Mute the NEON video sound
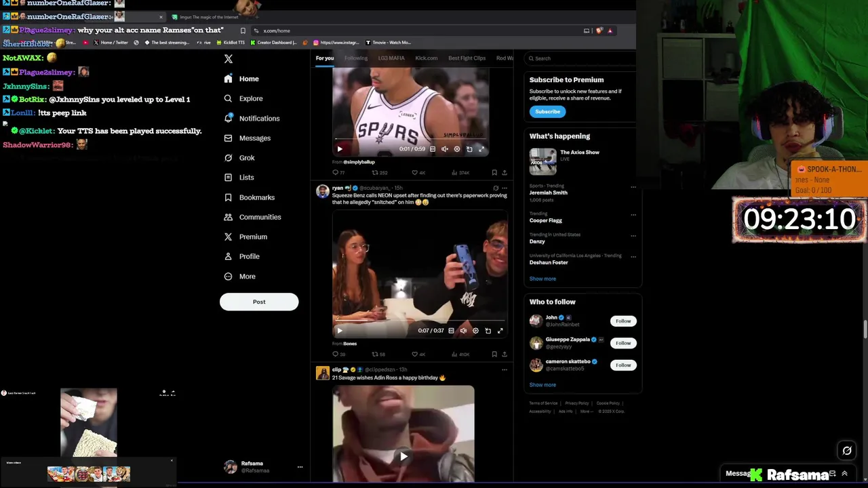Screen dimensions: 868x488 coord(463,331)
